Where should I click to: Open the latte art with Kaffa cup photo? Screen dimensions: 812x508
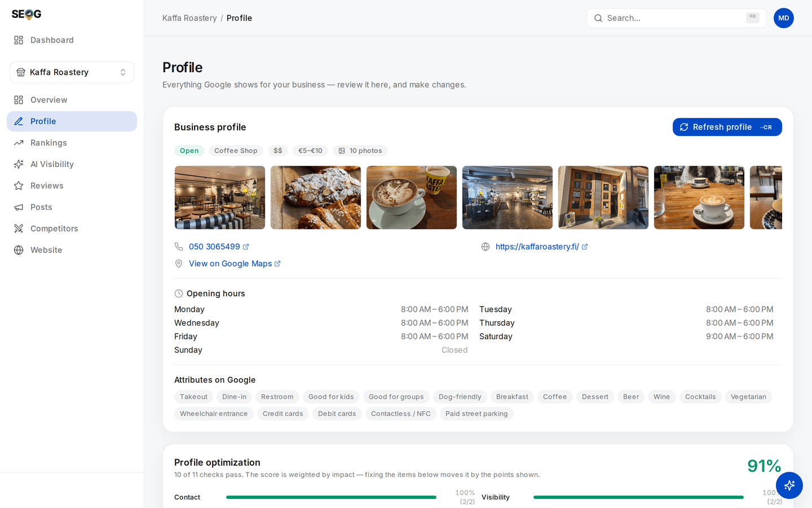pos(412,198)
